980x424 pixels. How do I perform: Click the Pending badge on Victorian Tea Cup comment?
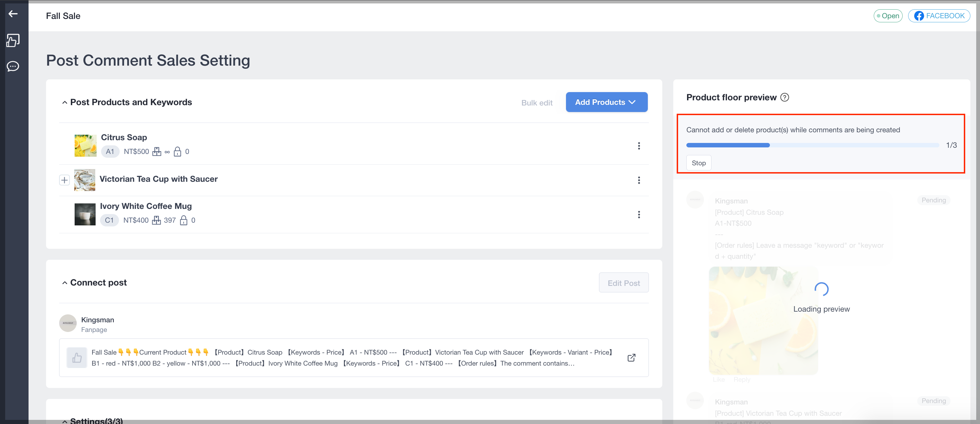pyautogui.click(x=933, y=401)
